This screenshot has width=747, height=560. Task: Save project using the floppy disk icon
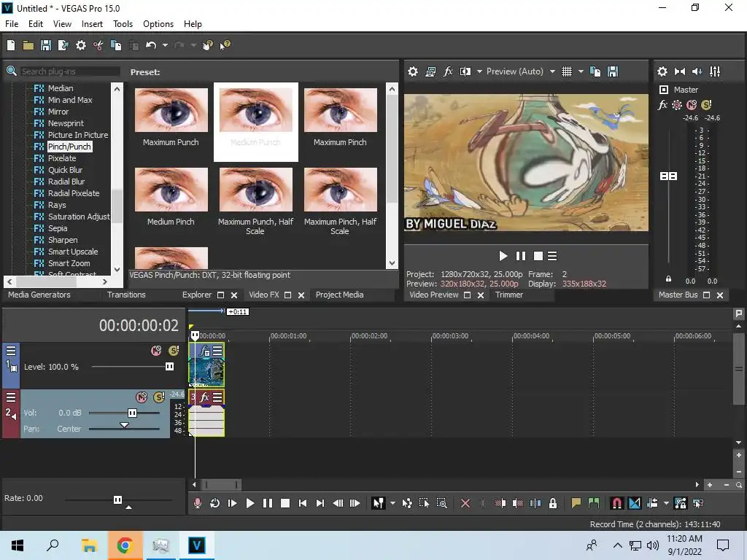(46, 45)
